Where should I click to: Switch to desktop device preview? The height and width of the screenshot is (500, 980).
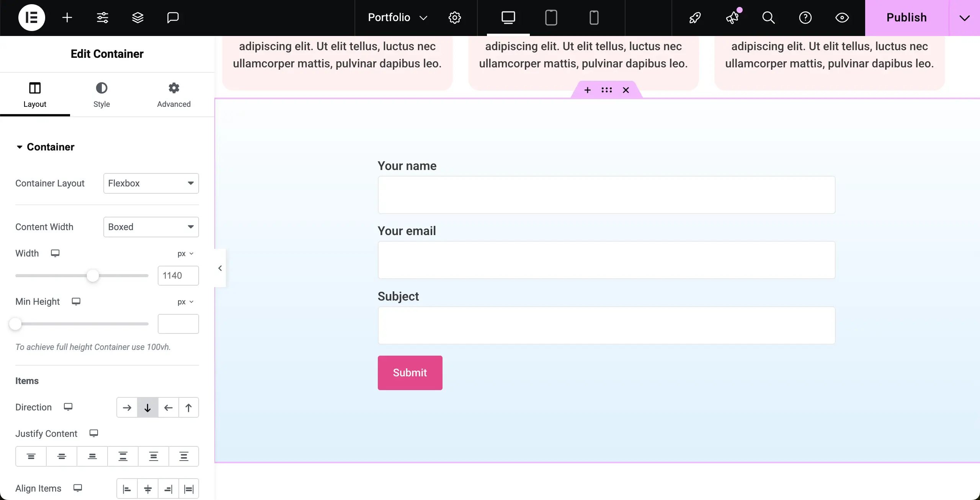[508, 18]
